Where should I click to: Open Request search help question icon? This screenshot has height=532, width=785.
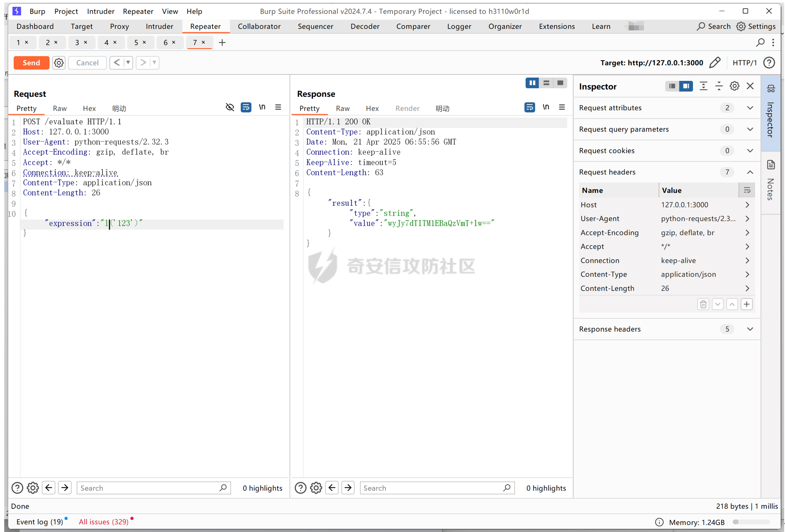(17, 488)
